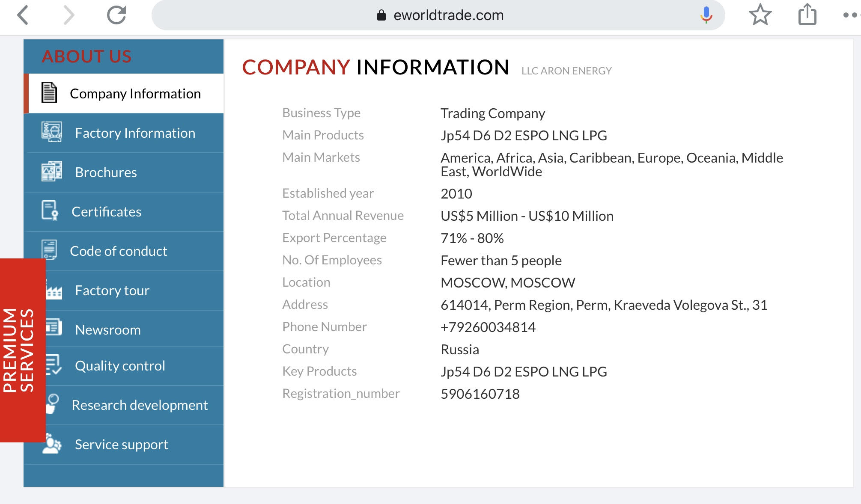
Task: Tap the microphone voice search icon
Action: click(x=706, y=15)
